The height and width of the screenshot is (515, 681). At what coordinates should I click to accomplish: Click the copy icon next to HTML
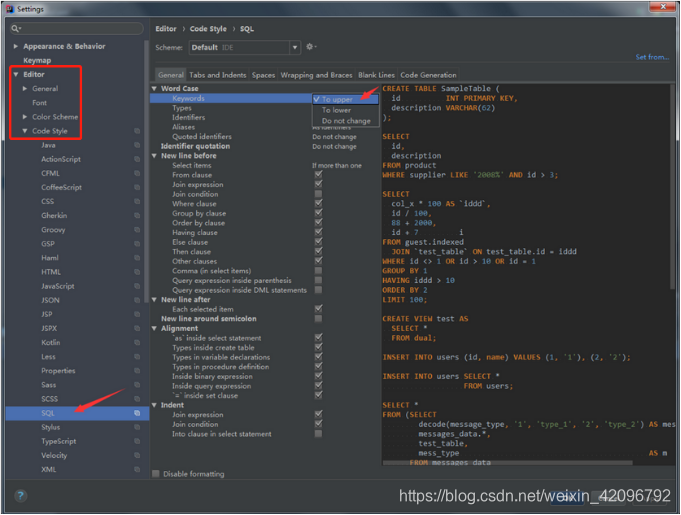[x=137, y=272]
